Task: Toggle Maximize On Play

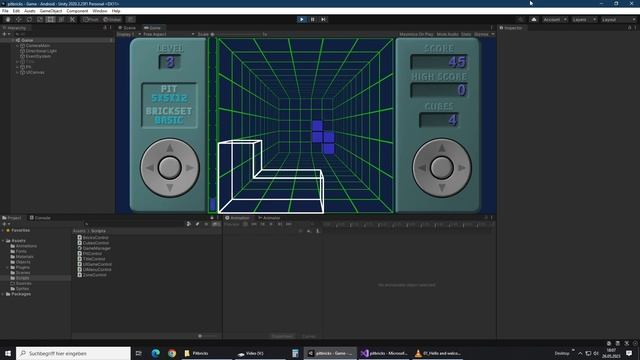Action: point(416,34)
